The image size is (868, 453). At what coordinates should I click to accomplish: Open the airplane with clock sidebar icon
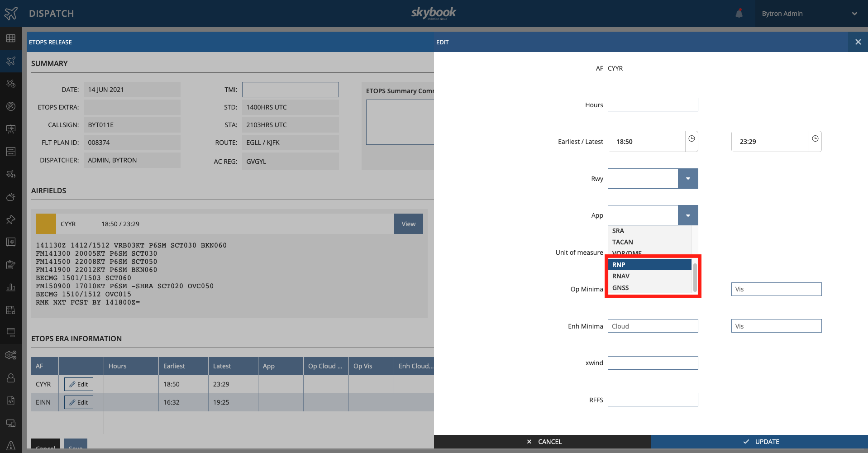pos(11,84)
